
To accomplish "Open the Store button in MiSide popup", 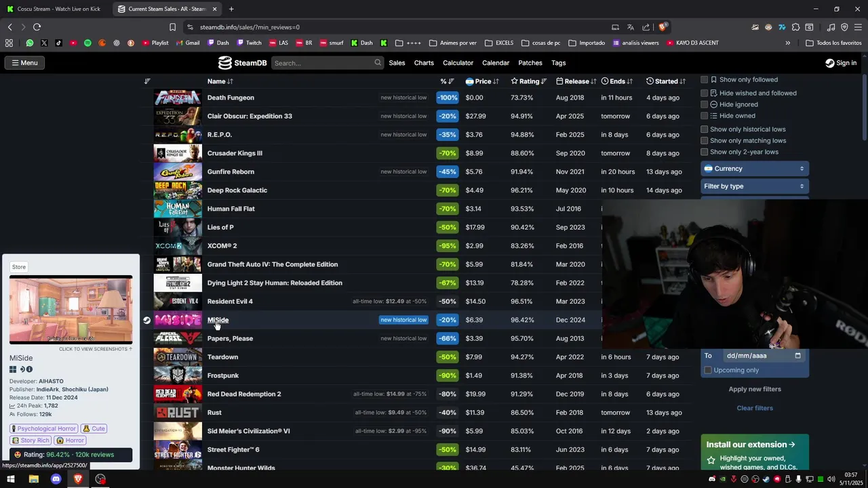I will click(19, 267).
